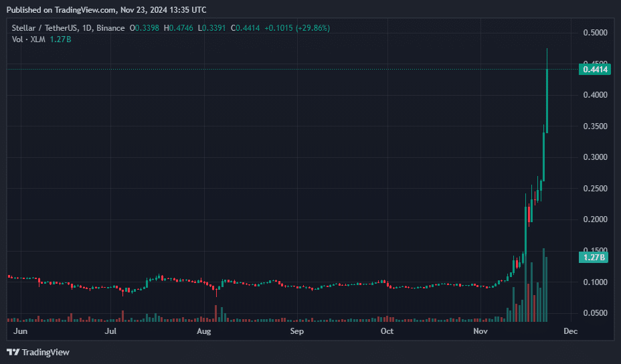Click the 0.2500 price scale label
Screen dimensions: 621x364
pos(595,189)
